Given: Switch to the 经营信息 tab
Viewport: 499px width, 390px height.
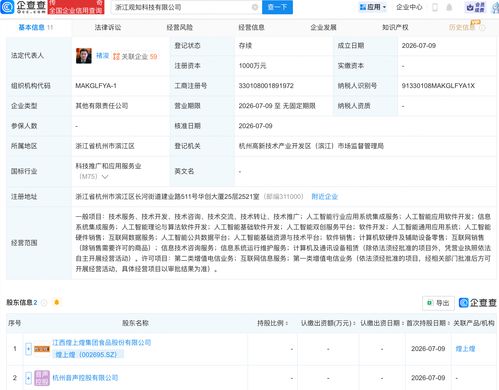Looking at the screenshot, I should click(x=251, y=27).
